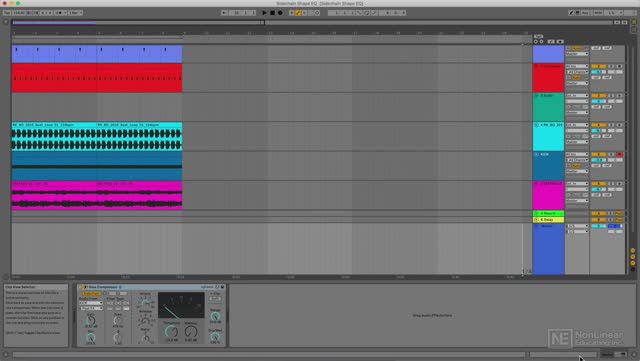640x361 pixels.
Task: Toggle the info view bottom-left circle button
Action: click(6, 354)
